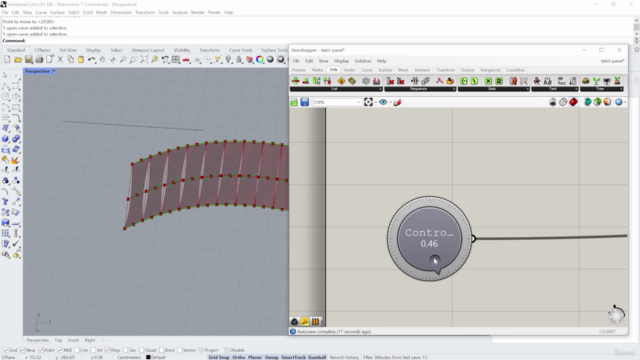Click the no-preview circle icon in Grasshopper toolbar
Viewport: 640px width, 360px height.
pyautogui.click(x=563, y=102)
